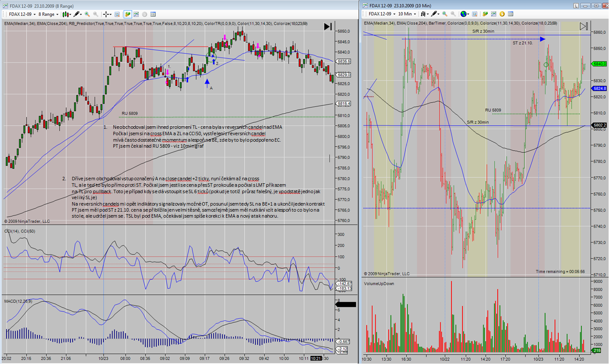Open the 8 Range interval dropdown
Image resolution: width=609 pixels, height=364 pixels.
48,14
